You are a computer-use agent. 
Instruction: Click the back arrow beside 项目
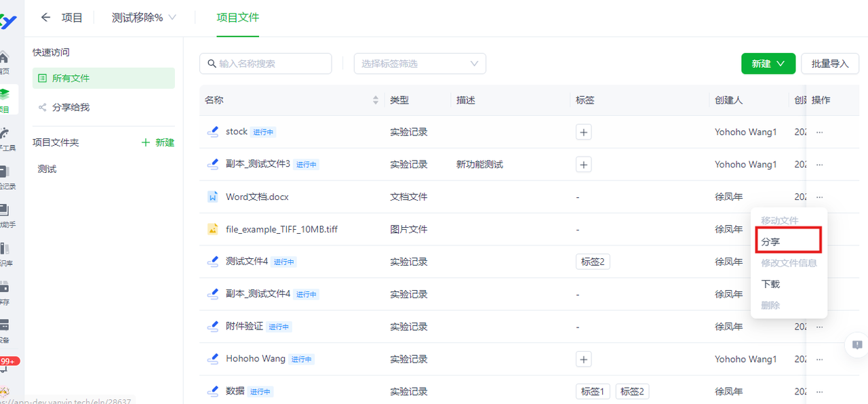click(45, 18)
